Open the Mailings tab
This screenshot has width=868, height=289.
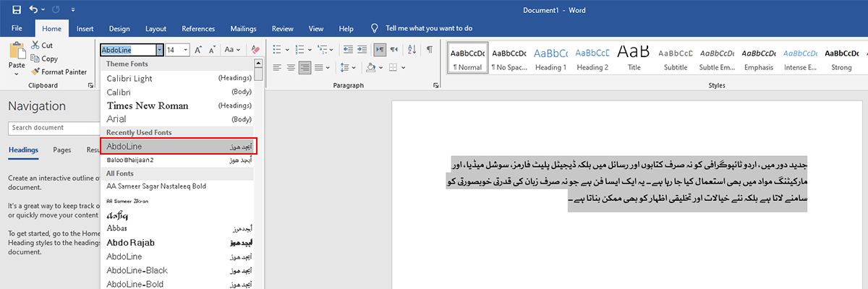click(x=243, y=28)
